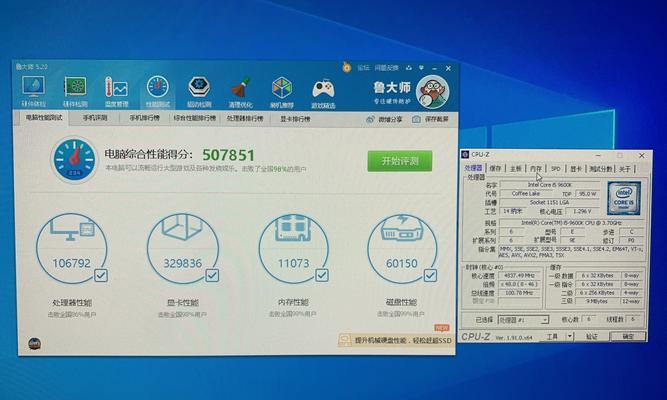Uncheck the disk performance test checkbox (60150)
This screenshot has width=667, height=400.
[x=430, y=275]
